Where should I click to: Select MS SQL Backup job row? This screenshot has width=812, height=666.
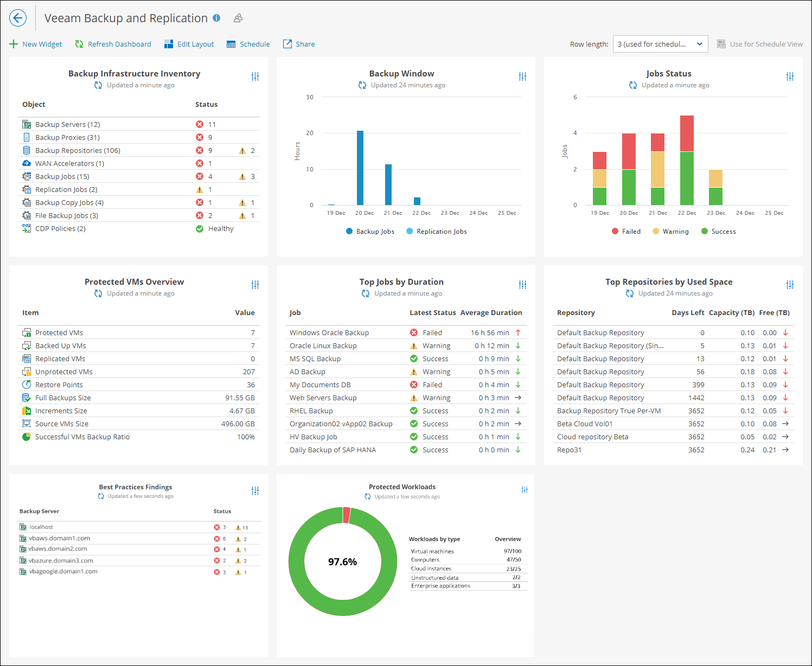coord(405,358)
